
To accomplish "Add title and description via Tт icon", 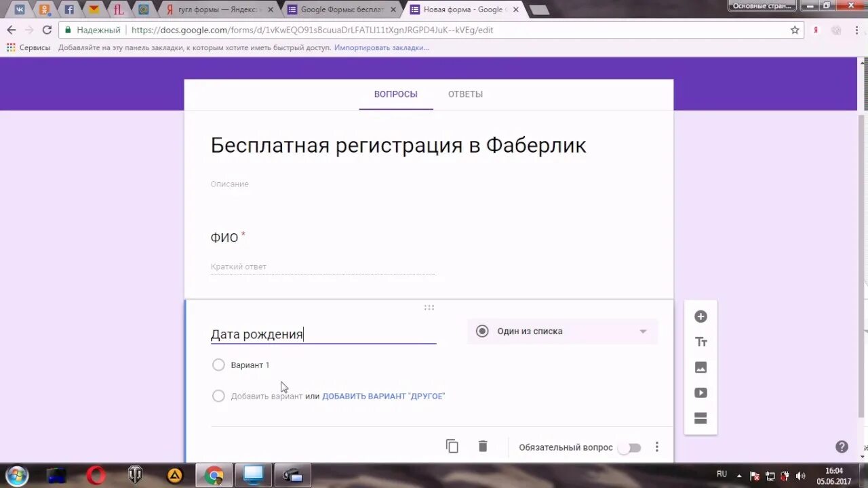I will [x=701, y=342].
